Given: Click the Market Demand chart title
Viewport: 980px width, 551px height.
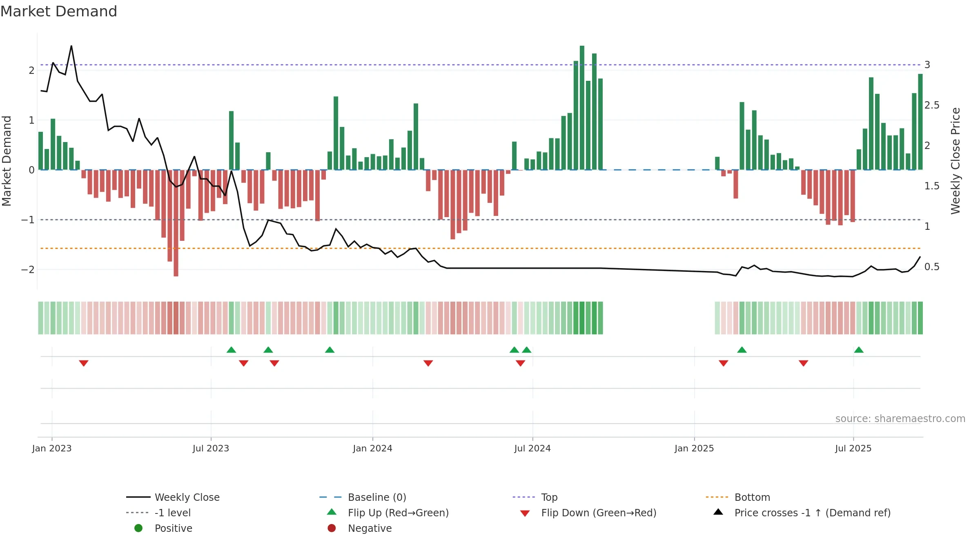Looking at the screenshot, I should (x=59, y=11).
